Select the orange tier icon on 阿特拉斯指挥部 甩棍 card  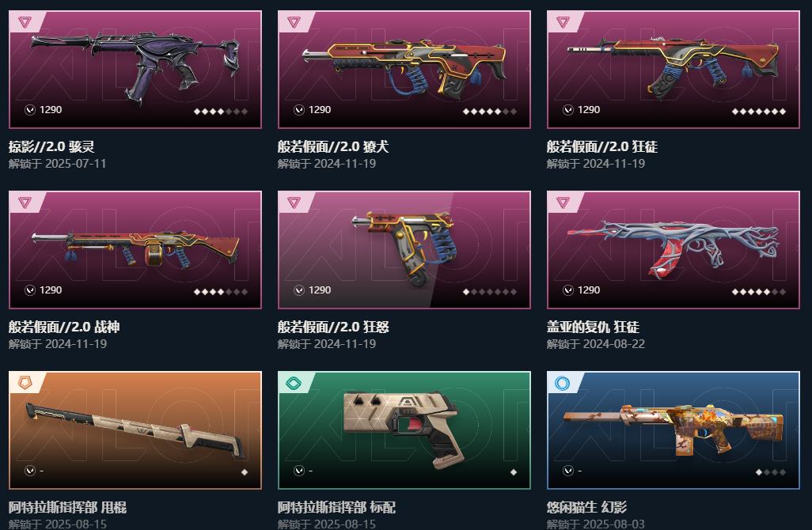click(x=25, y=383)
